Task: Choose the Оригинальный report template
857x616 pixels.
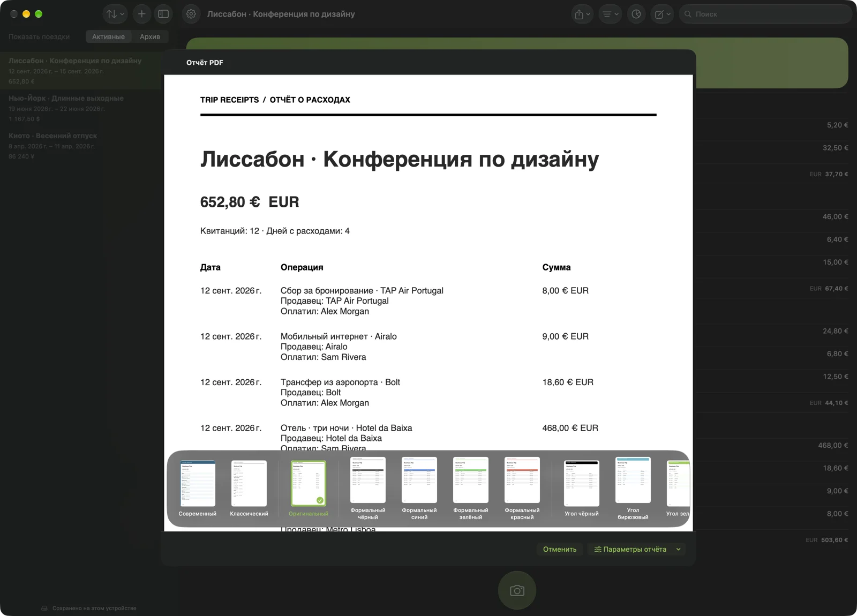Action: pyautogui.click(x=308, y=488)
